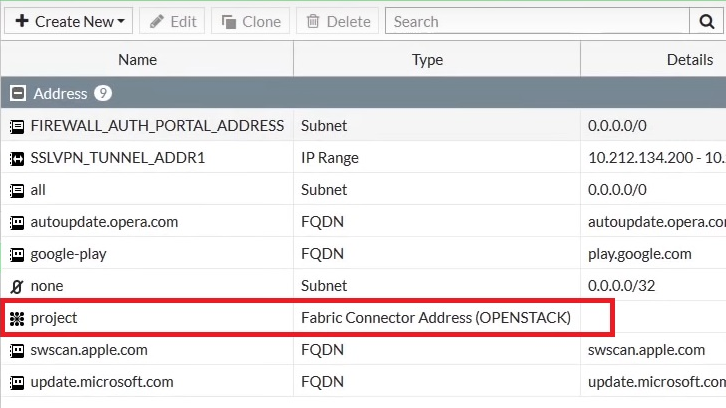Sort by the Name column header

tap(138, 60)
